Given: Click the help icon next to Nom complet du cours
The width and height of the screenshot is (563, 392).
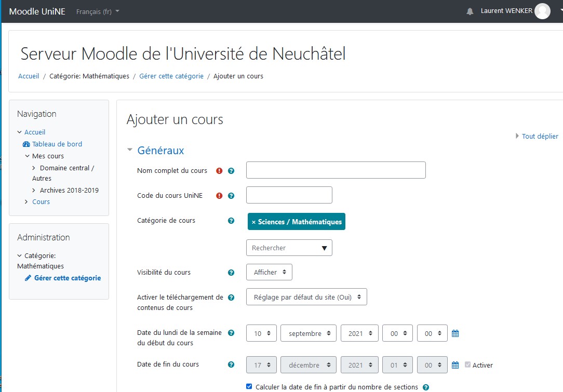Looking at the screenshot, I should (230, 170).
